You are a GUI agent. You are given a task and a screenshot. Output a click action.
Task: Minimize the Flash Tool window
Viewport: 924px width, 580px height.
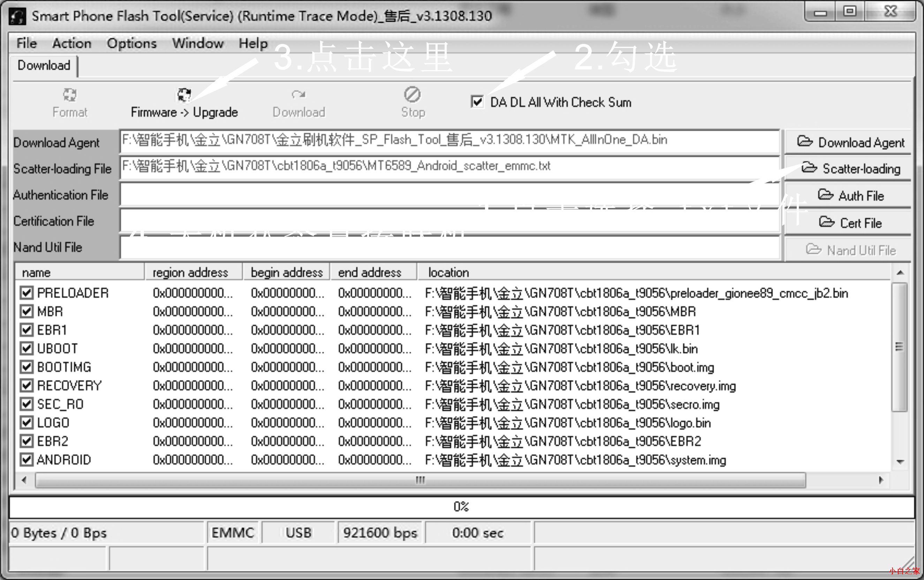pos(820,12)
